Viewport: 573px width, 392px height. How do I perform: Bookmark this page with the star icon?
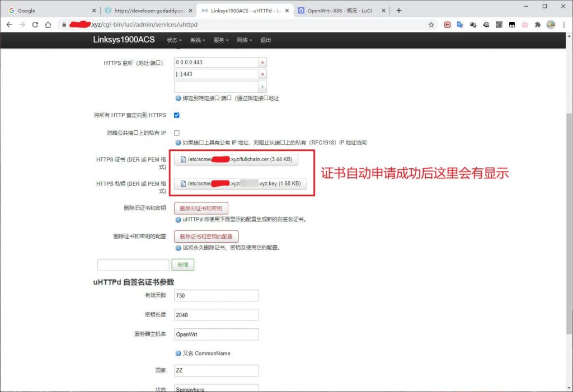click(x=431, y=25)
